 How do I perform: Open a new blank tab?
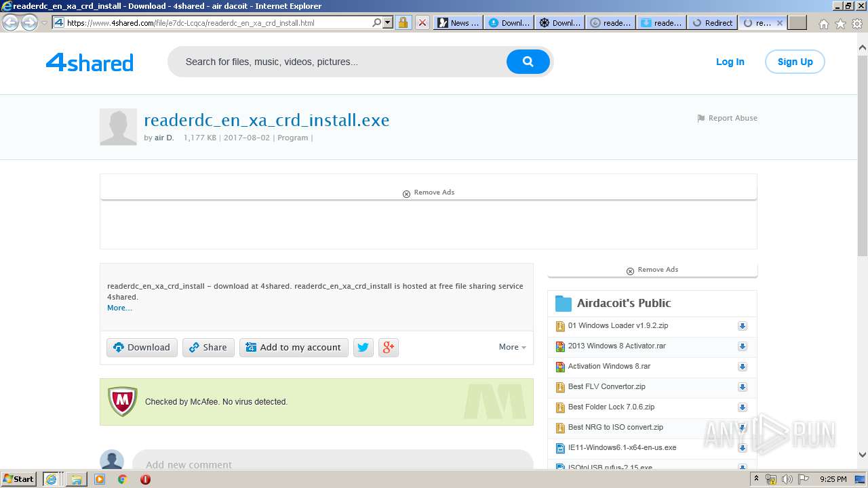tap(797, 22)
